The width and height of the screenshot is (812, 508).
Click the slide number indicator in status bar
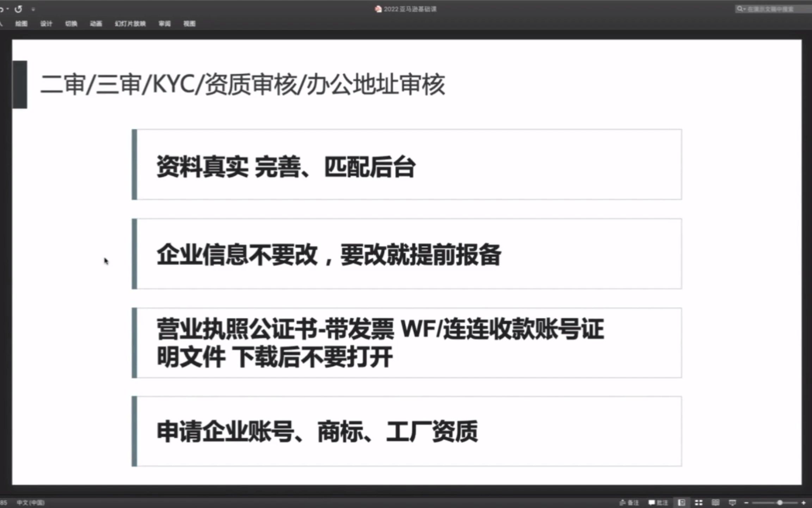(x=4, y=502)
